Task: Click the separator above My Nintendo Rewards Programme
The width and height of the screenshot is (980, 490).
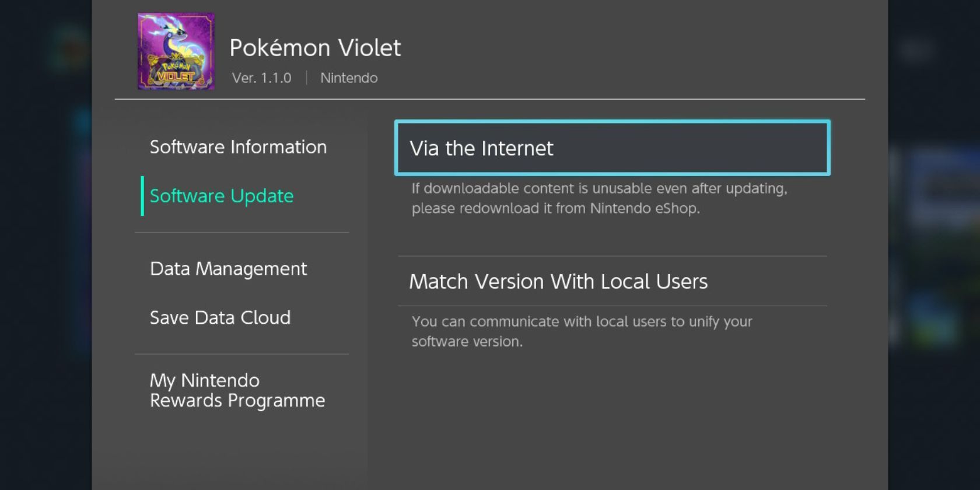Action: [242, 353]
